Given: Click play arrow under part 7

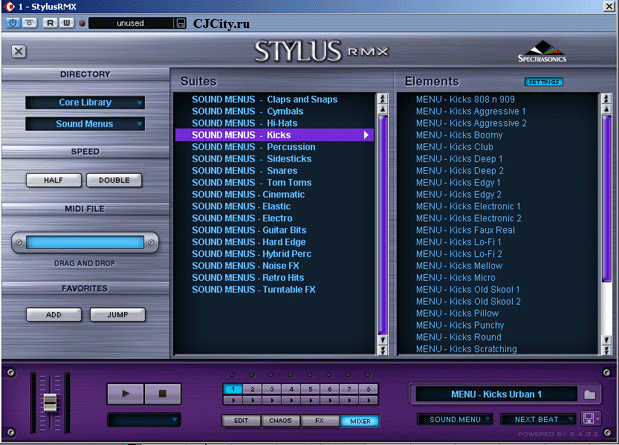Looking at the screenshot, I should click(x=349, y=400).
